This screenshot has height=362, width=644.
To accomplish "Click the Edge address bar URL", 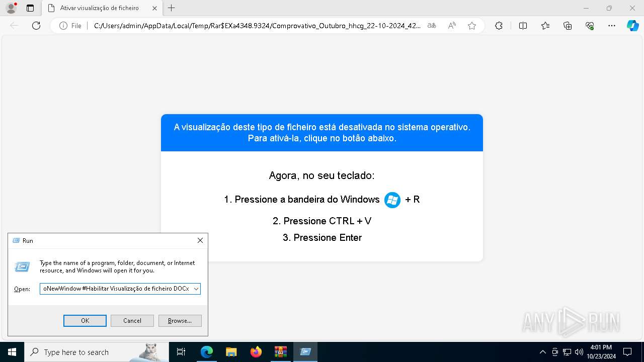I will point(257,26).
